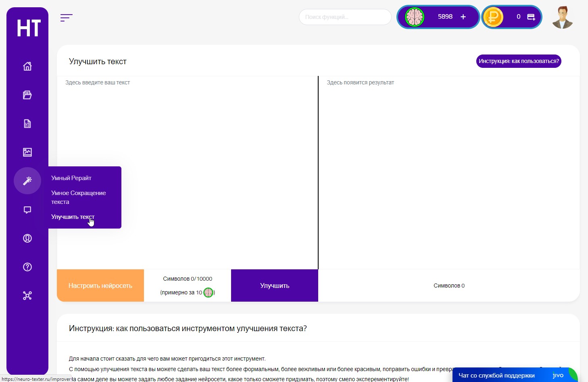Click the Настроить нейросеть button
Image resolution: width=588 pixels, height=382 pixels.
[100, 285]
